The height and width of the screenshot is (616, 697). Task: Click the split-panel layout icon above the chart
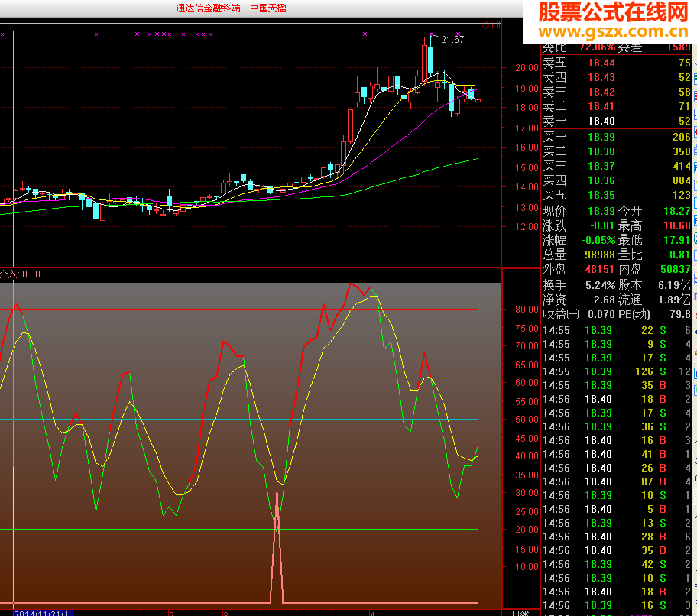496,25
